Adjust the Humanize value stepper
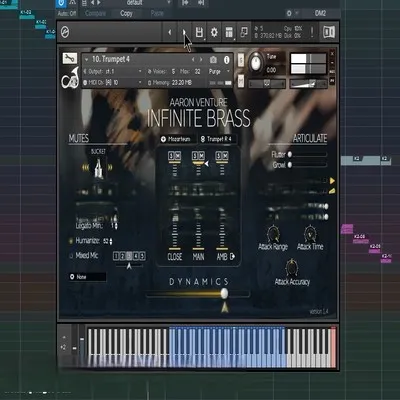This screenshot has width=400, height=400. [x=111, y=241]
